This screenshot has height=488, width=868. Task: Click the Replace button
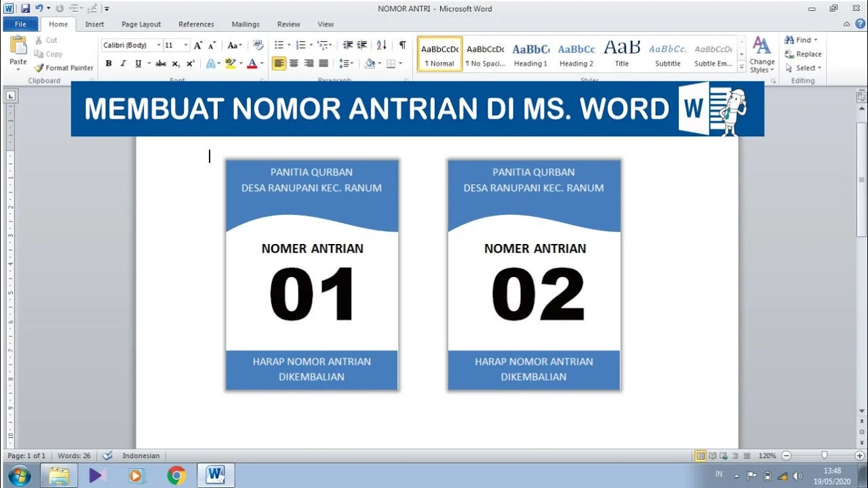(803, 54)
